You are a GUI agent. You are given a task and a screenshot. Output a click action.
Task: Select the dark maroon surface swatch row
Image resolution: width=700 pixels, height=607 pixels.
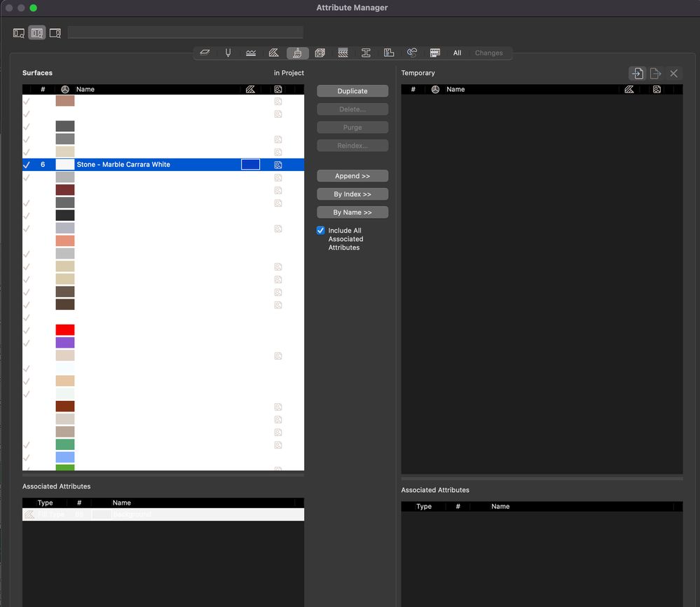click(163, 190)
